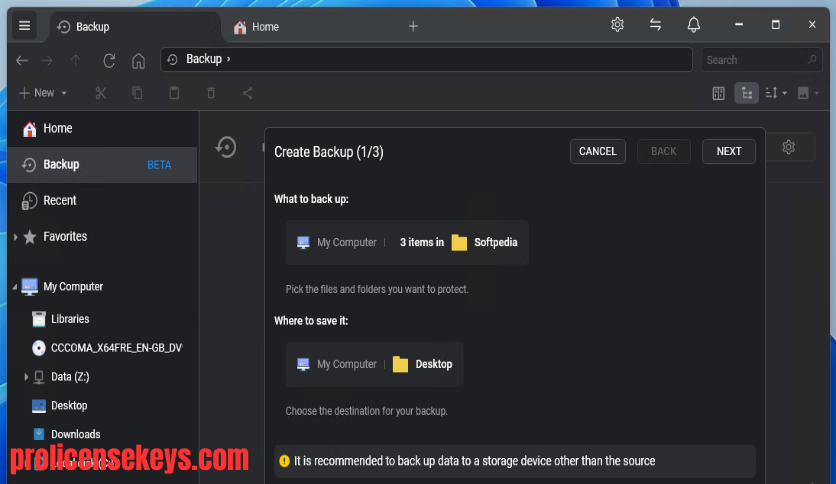This screenshot has height=484, width=836.
Task: Open Recent in sidebar
Action: pos(102,200)
